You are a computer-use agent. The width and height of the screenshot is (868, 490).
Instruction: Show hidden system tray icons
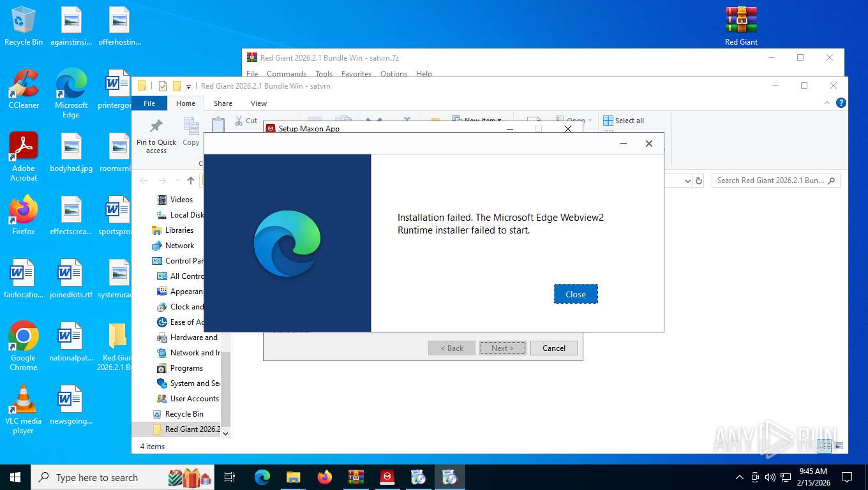(740, 477)
